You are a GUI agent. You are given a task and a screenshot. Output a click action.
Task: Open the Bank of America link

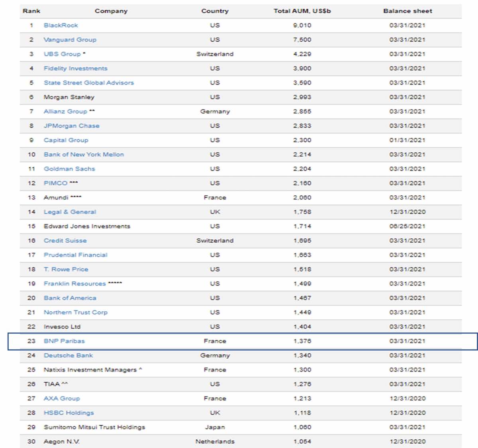click(70, 298)
